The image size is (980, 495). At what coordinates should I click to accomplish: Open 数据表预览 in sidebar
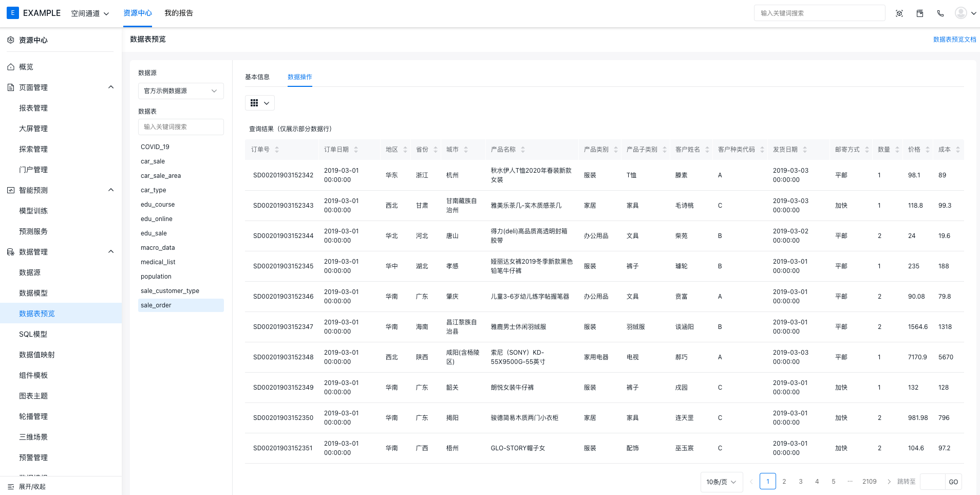click(37, 314)
